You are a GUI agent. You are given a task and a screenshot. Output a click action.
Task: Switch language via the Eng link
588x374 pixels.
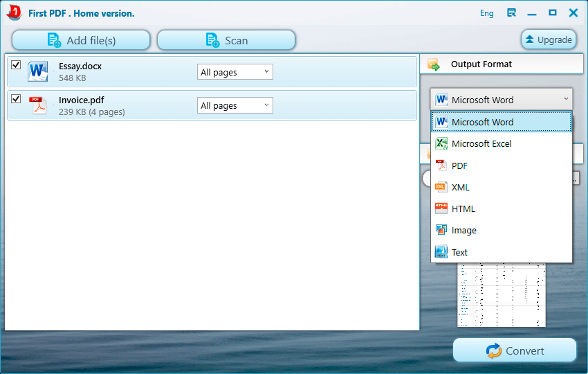tap(487, 13)
